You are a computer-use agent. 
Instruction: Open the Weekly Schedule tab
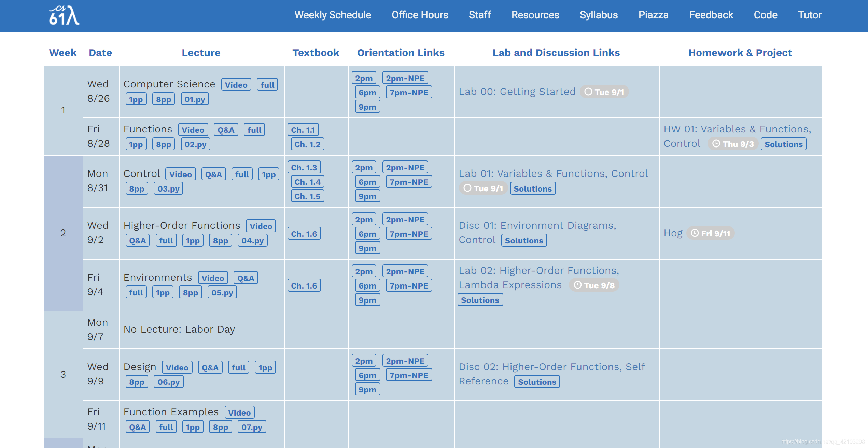334,15
